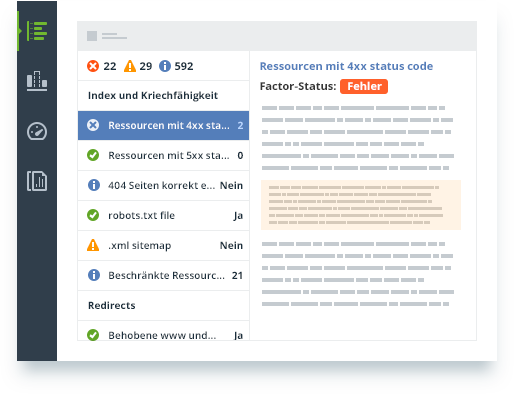This screenshot has width=514, height=394.
Task: Select robots.txt file row
Action: (163, 215)
